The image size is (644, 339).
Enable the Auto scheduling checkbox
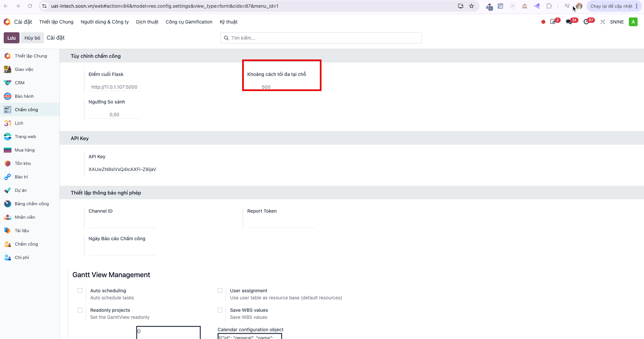click(x=80, y=291)
